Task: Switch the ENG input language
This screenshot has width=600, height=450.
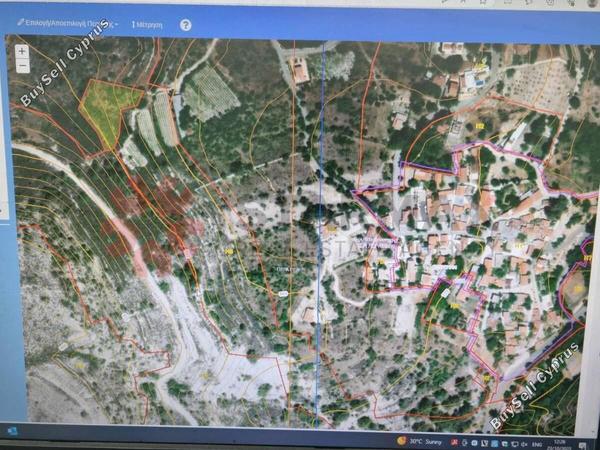Action: [x=537, y=445]
